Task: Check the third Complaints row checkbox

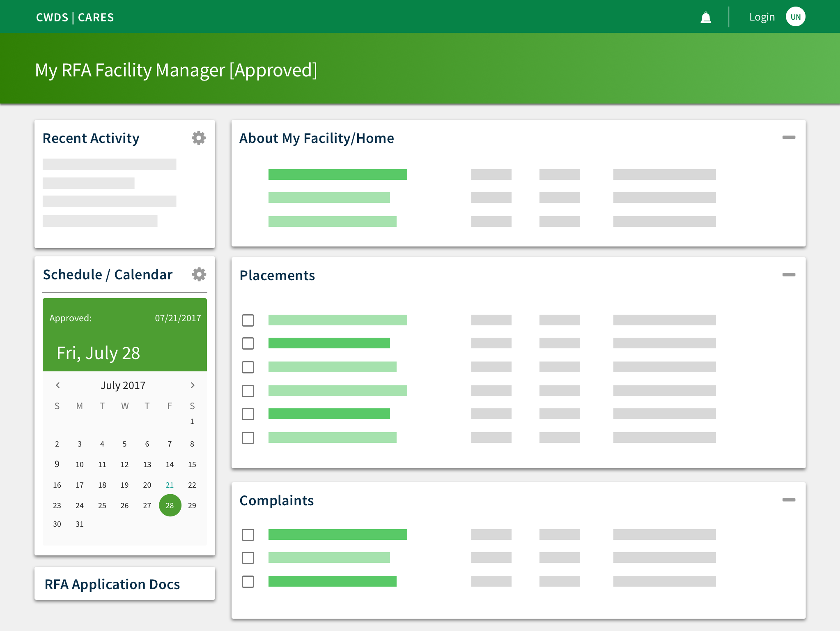Action: [248, 582]
